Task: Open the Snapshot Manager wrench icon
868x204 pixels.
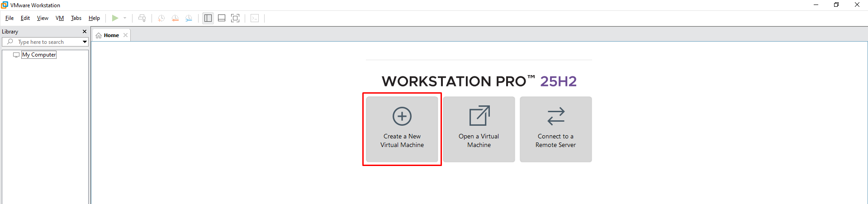Action: [189, 18]
